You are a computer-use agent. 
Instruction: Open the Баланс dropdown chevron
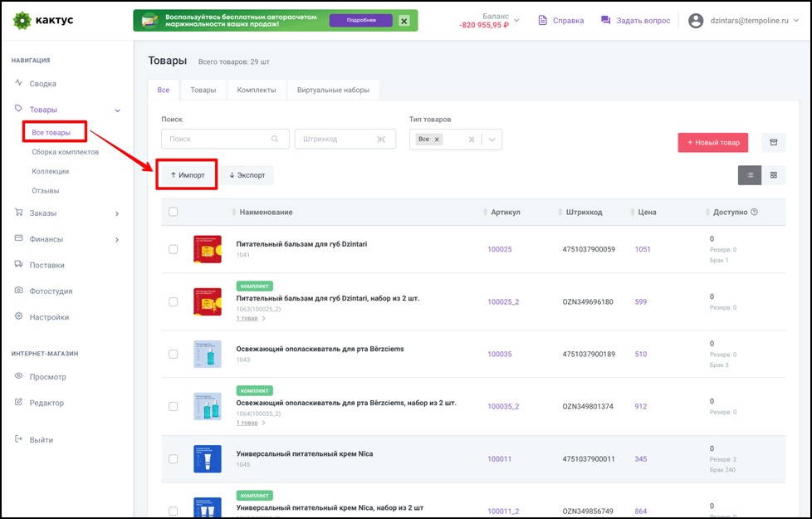516,20
